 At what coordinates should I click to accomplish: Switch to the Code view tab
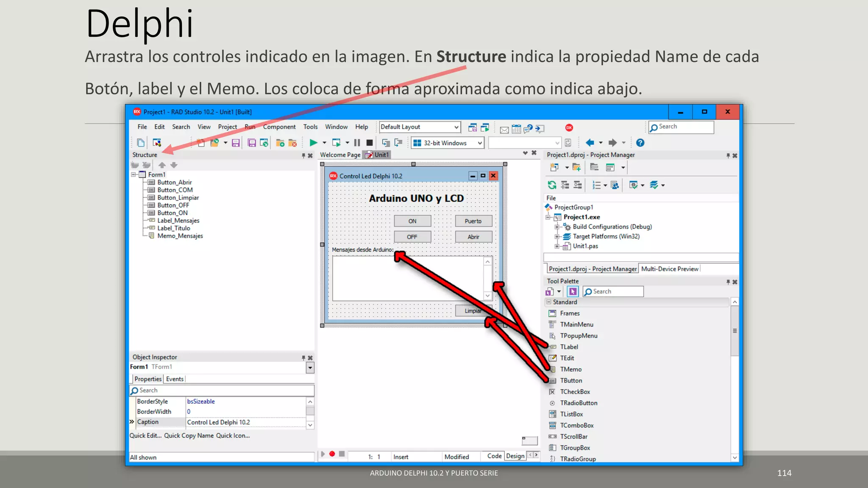coord(494,456)
